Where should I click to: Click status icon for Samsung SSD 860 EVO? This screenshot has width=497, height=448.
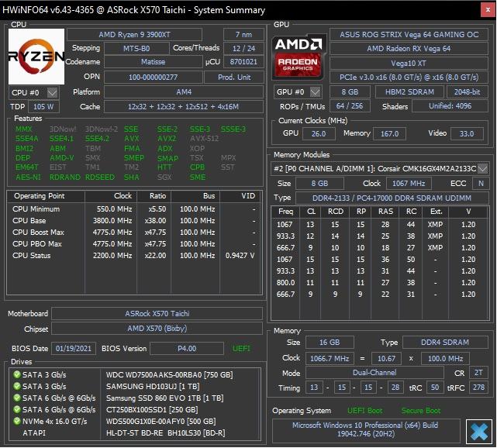(17, 398)
